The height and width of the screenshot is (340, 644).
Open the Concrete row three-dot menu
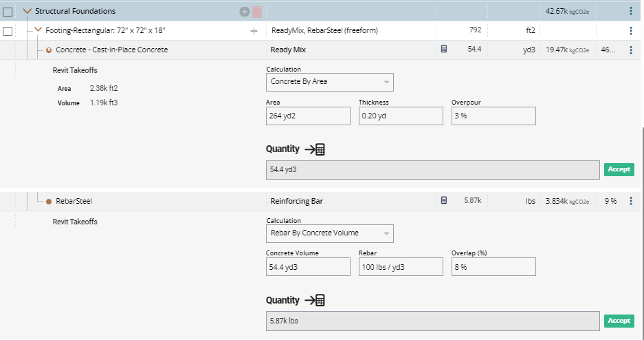tap(631, 50)
